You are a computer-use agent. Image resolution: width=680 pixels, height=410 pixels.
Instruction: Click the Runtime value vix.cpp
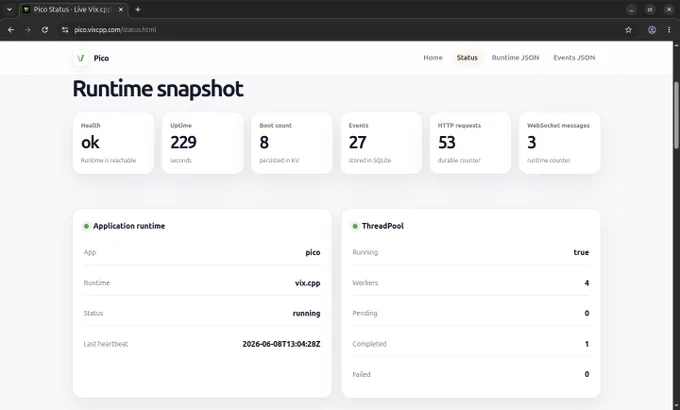[307, 283]
